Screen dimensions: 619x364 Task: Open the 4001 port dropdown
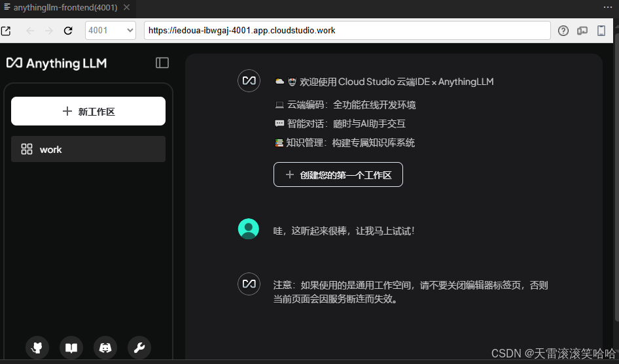(111, 30)
